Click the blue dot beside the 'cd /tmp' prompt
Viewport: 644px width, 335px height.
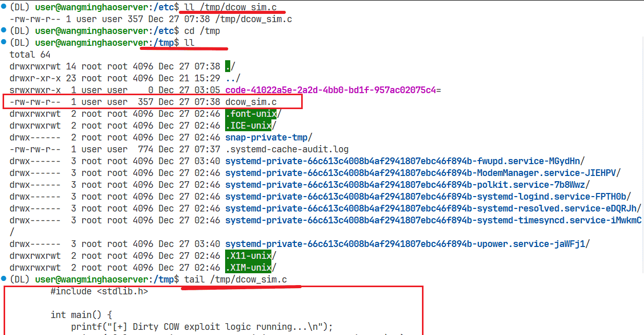(4, 31)
